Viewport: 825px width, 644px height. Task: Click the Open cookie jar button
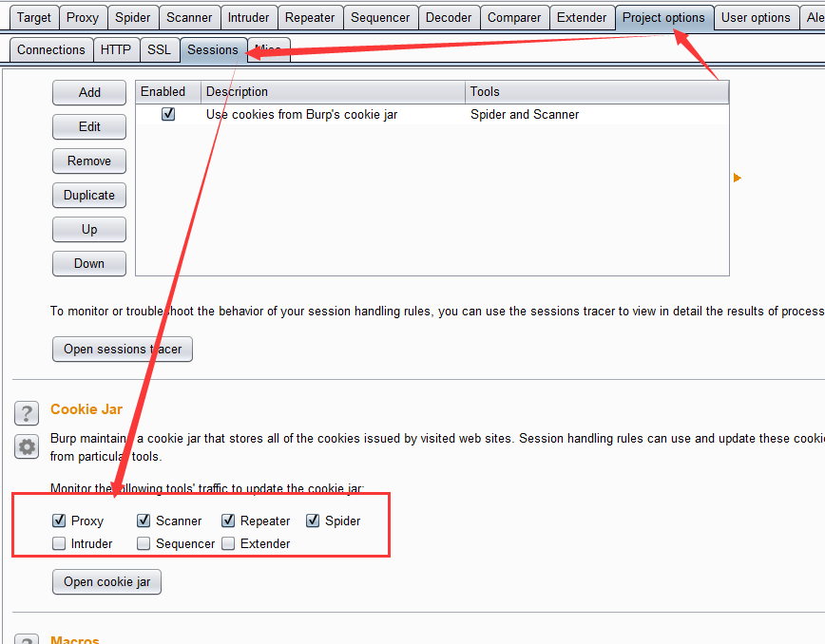[106, 582]
